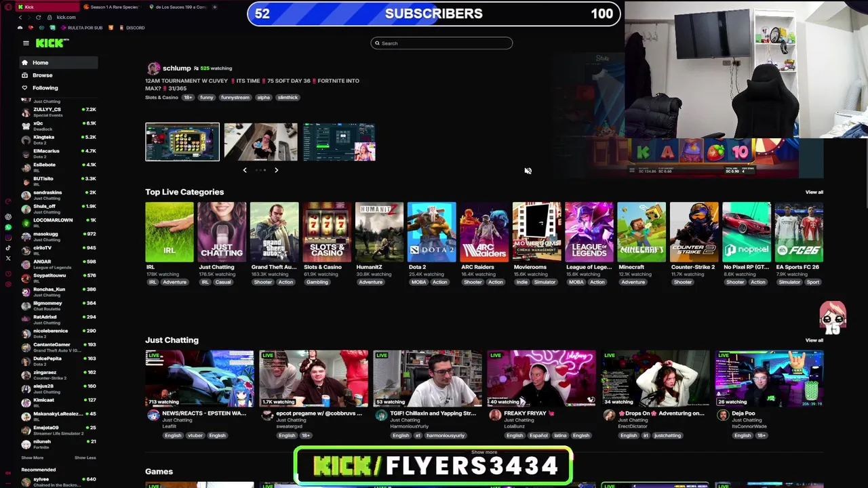This screenshot has height=488, width=868.
Task: Go to Home in sidebar
Action: (58, 63)
